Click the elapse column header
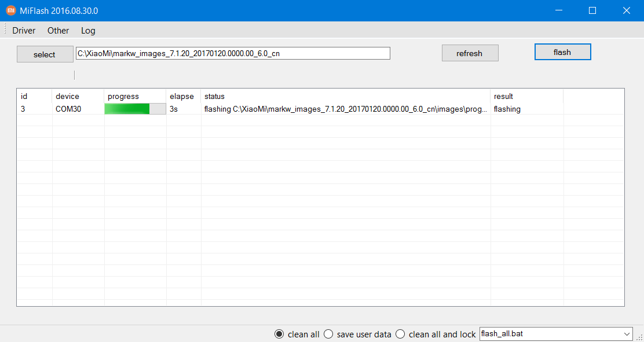 (184, 97)
